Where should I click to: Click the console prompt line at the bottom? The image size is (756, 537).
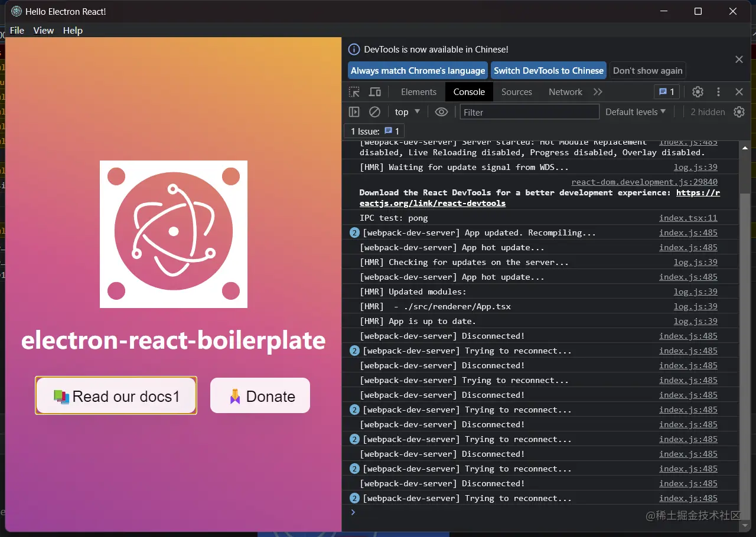coord(540,512)
